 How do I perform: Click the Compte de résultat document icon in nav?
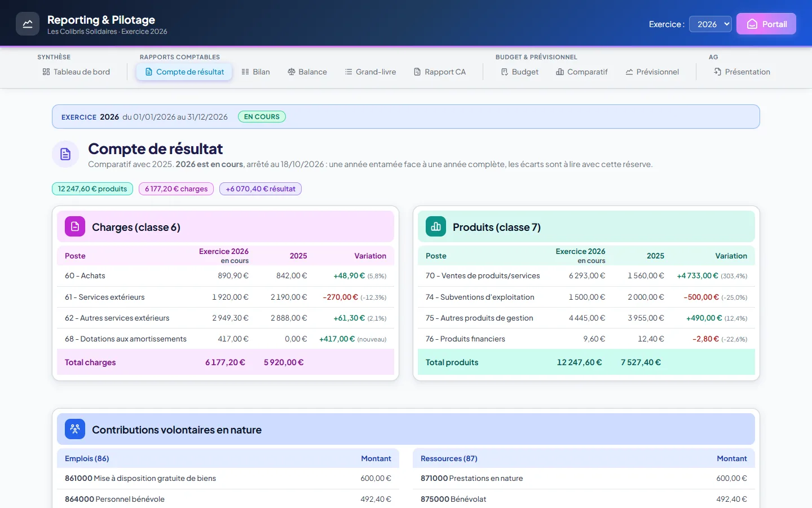pos(149,72)
